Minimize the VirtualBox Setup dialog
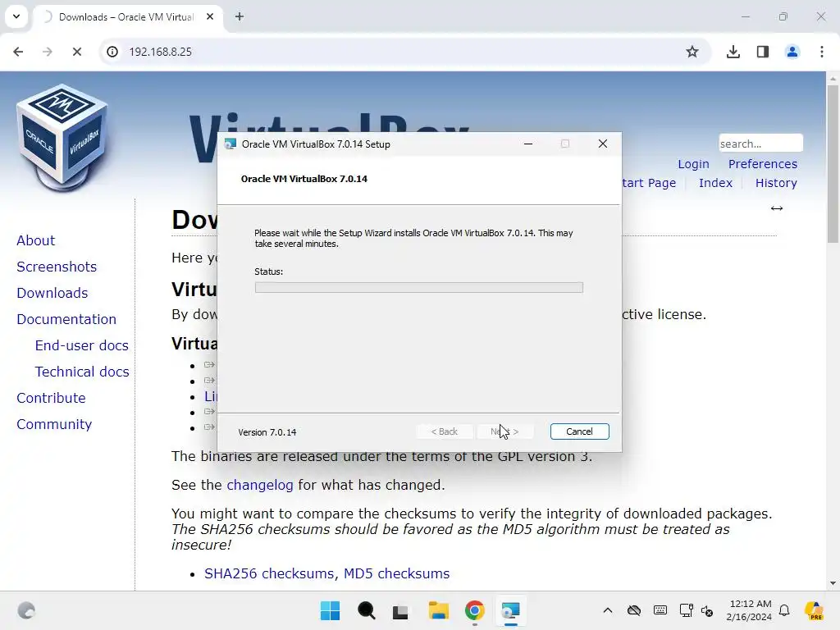 pyautogui.click(x=528, y=144)
